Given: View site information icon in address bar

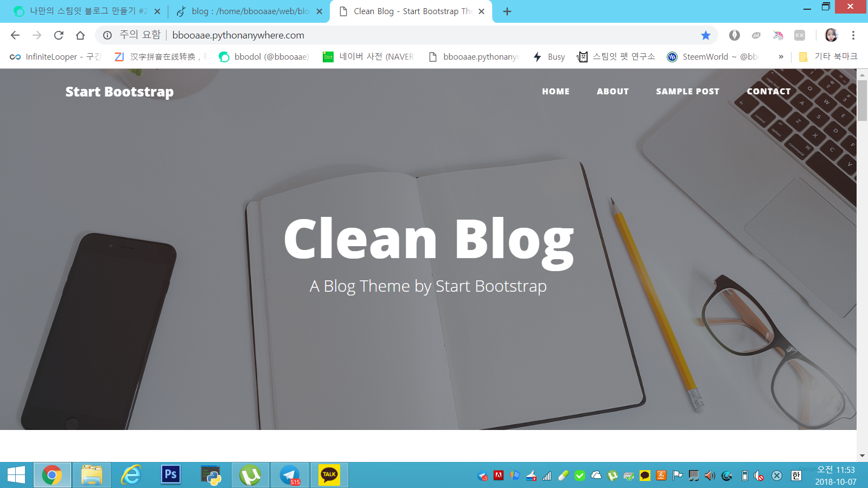Looking at the screenshot, I should (107, 35).
